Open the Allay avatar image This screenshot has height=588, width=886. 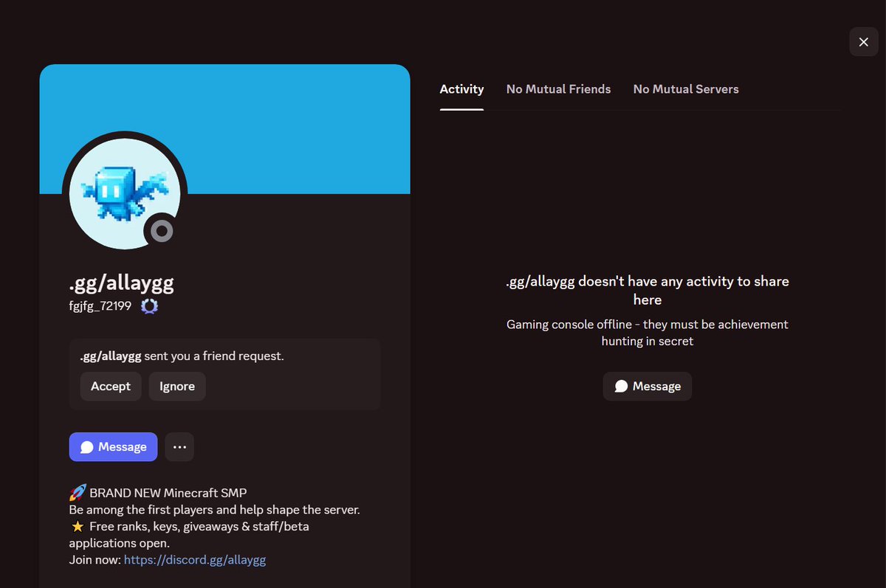(x=125, y=193)
